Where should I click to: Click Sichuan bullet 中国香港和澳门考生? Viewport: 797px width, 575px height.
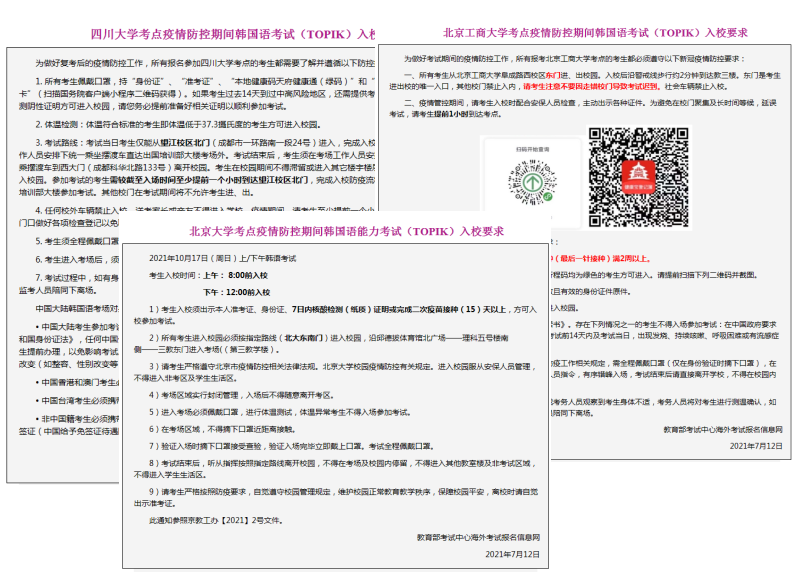pos(77,382)
